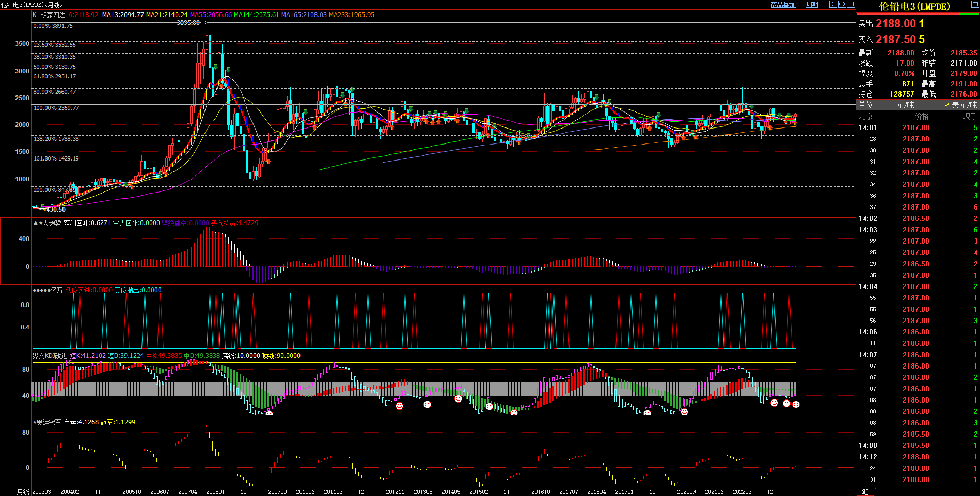Image resolution: width=980 pixels, height=496 pixels.
Task: Open 商品叠加 overlay options
Action: pyautogui.click(x=783, y=5)
